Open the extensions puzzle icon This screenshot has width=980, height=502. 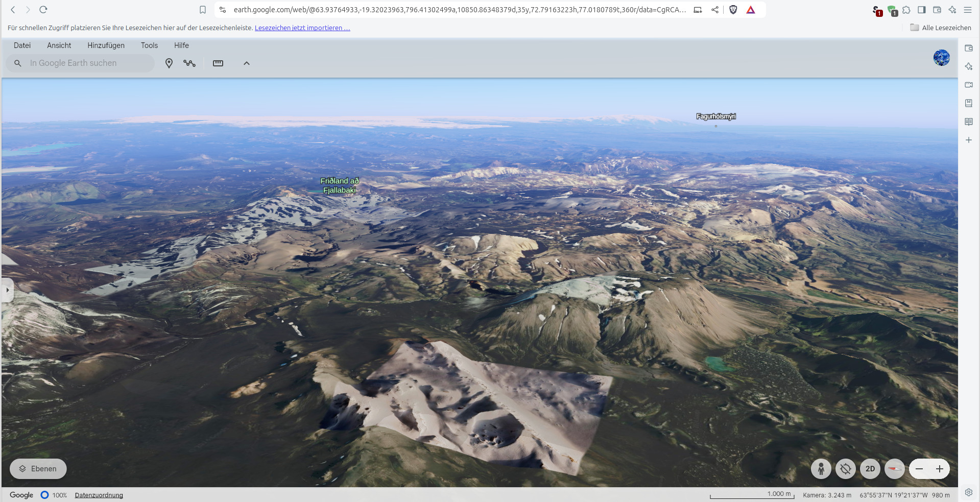(x=906, y=10)
